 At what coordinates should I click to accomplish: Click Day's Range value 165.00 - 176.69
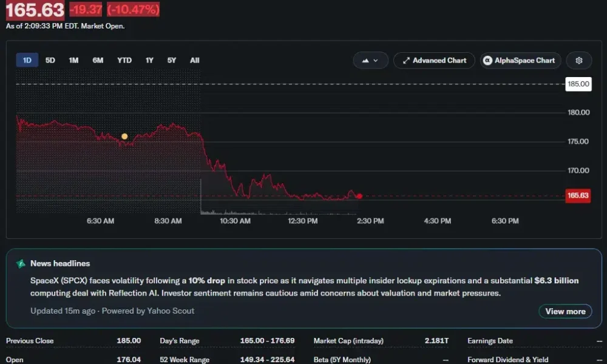(x=267, y=341)
